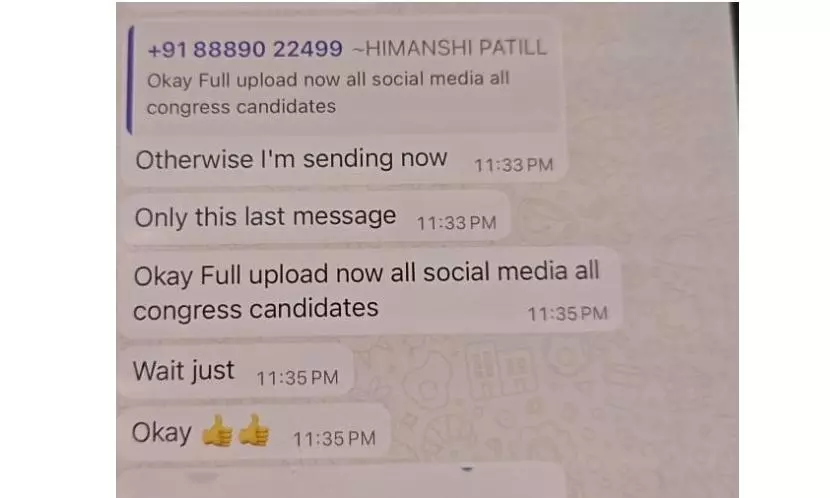Select the 'Wait just' message
The image size is (830, 498).
point(236,370)
